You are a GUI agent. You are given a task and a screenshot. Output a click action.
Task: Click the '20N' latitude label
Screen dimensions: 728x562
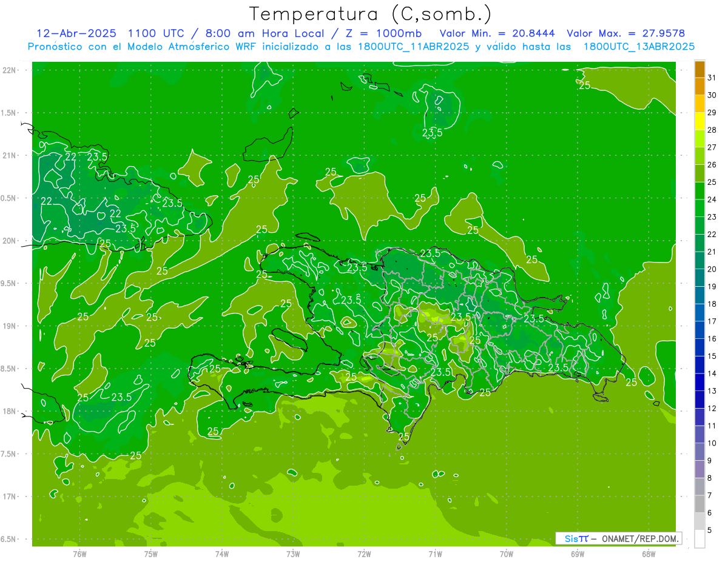[x=9, y=241]
